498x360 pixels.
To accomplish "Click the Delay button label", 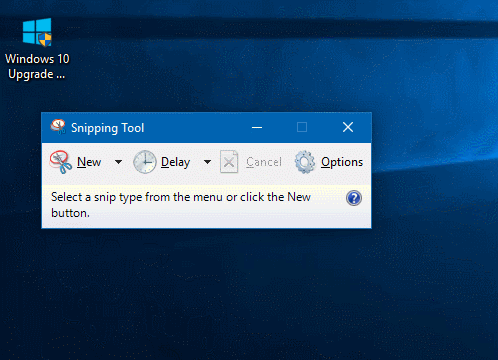I will 175,162.
